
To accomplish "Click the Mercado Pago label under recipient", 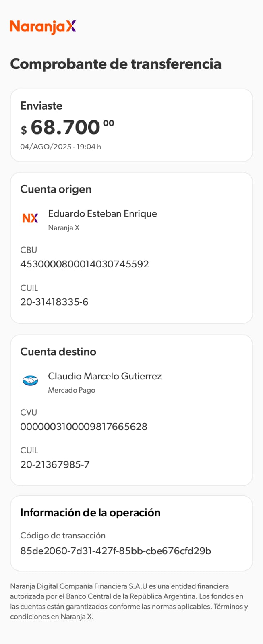I will click(x=72, y=390).
